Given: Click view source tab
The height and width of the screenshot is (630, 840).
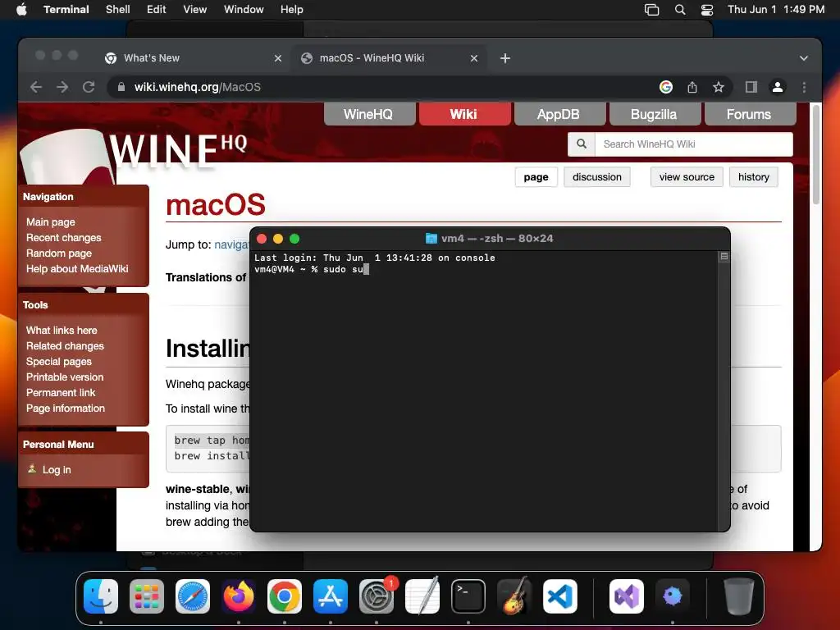Looking at the screenshot, I should pyautogui.click(x=687, y=177).
